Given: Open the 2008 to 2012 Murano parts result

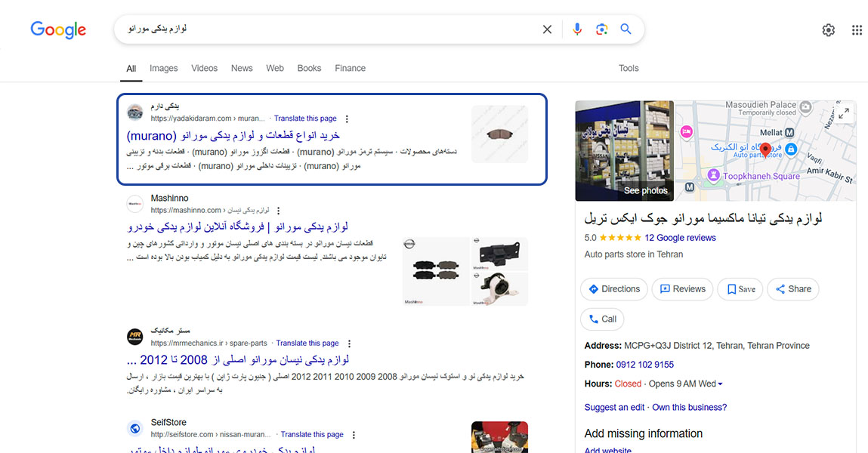Looking at the screenshot, I should tap(237, 360).
